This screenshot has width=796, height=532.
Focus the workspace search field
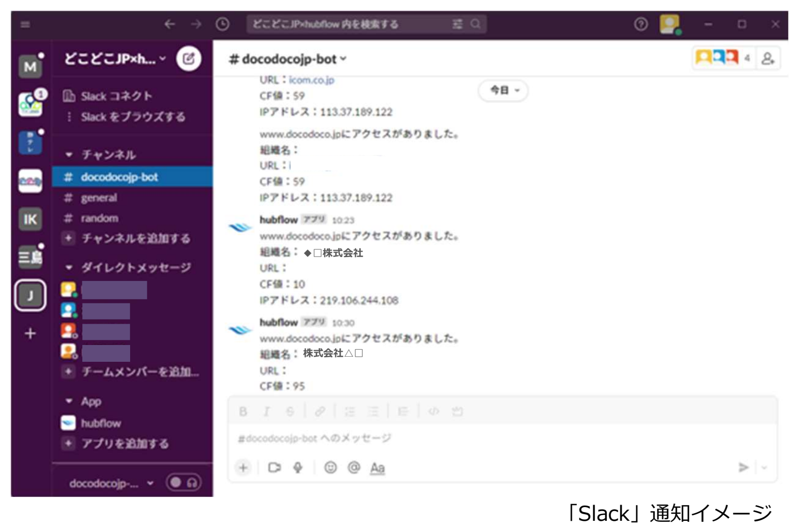point(366,24)
